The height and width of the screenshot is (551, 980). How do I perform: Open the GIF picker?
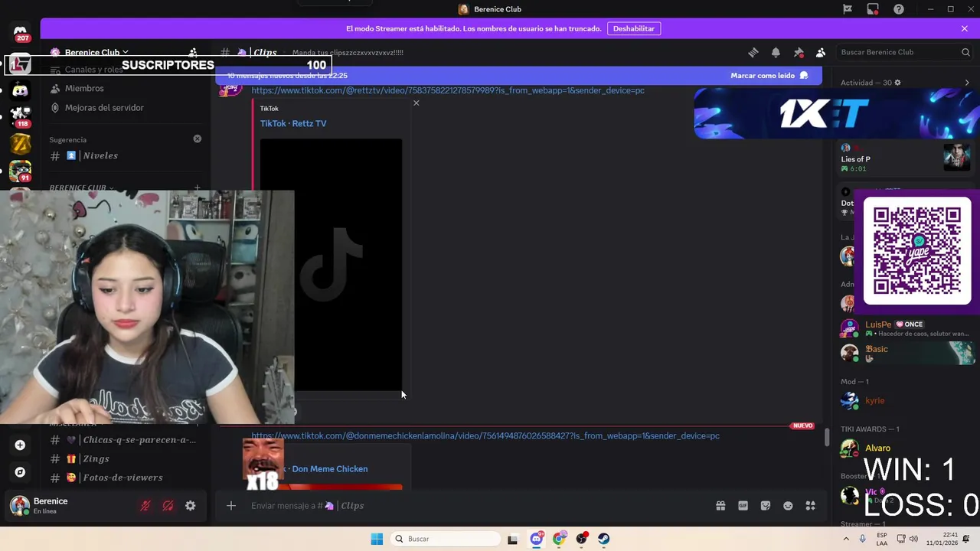(x=743, y=506)
